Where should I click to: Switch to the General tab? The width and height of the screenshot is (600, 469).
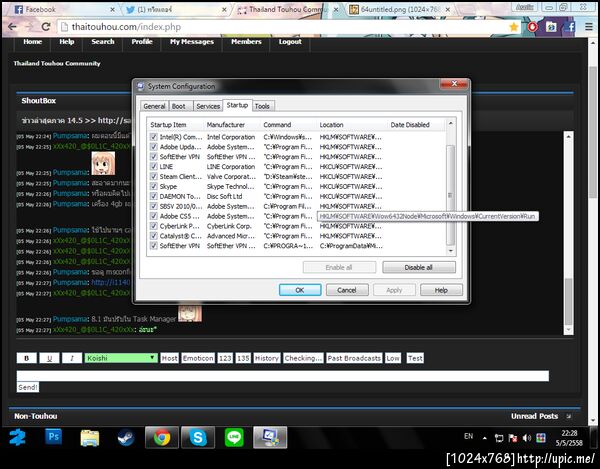tap(154, 106)
